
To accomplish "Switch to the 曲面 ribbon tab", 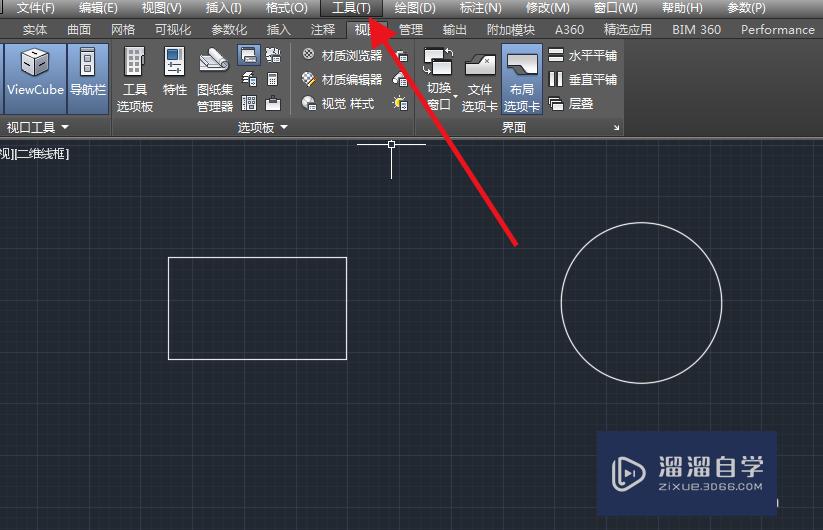I will point(79,30).
